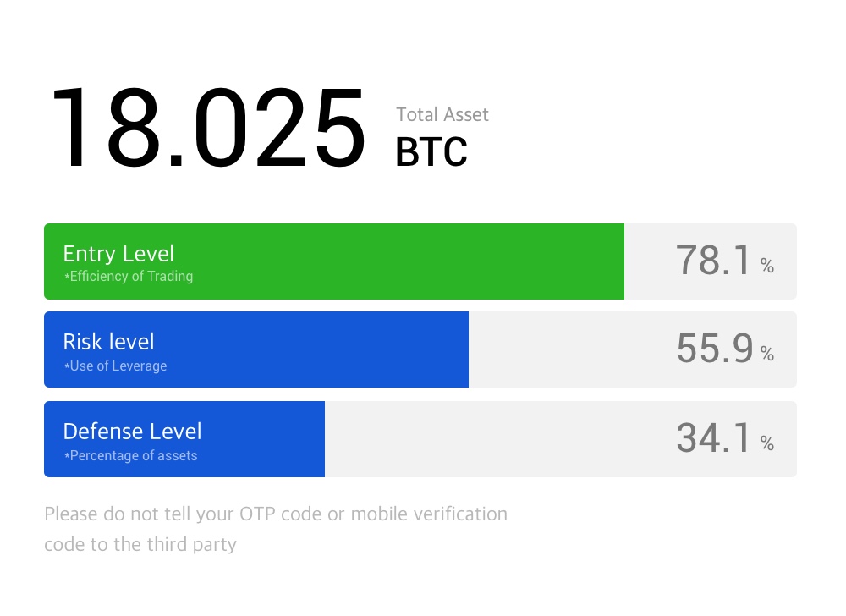This screenshot has width=846, height=616.
Task: Click the 34.1 percentage value
Action: [x=713, y=438]
